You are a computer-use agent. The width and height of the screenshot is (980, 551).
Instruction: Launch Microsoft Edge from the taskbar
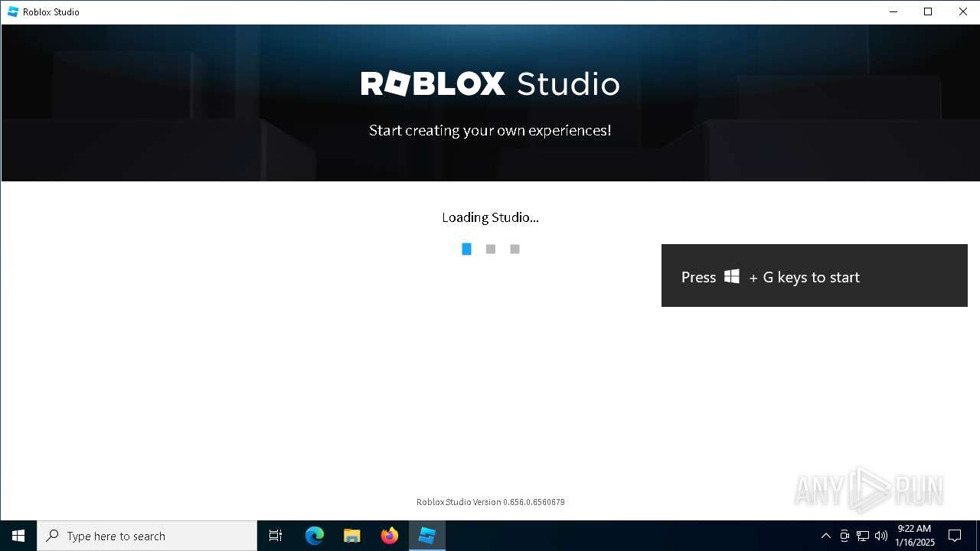[x=315, y=536]
